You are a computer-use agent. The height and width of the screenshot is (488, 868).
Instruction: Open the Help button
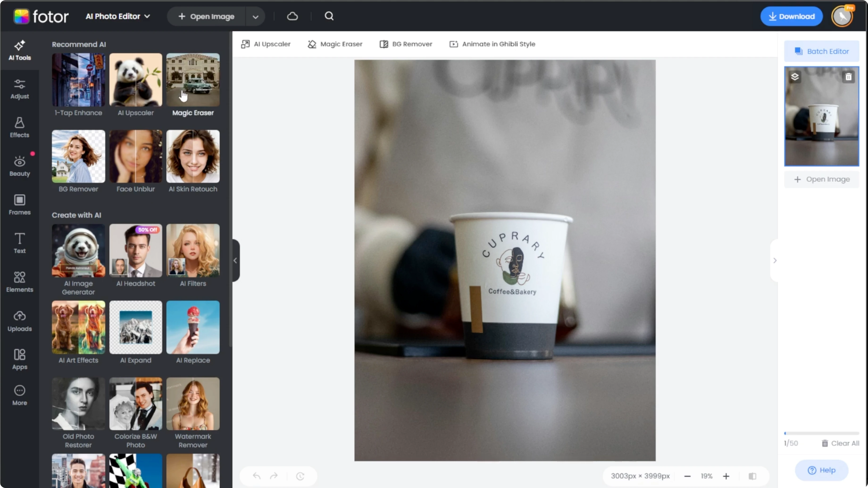(x=822, y=470)
